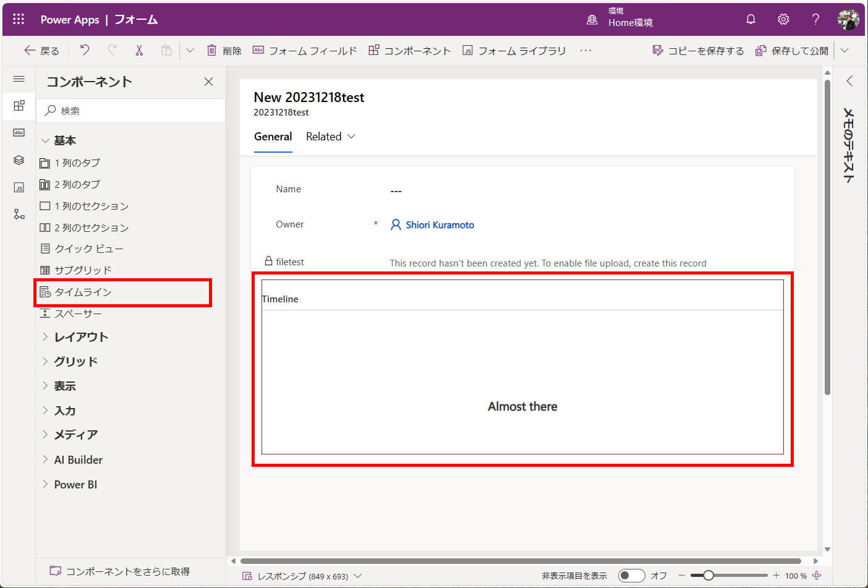This screenshot has height=588, width=868.
Task: Expand the collapsed properties pane chevron
Action: tap(850, 81)
